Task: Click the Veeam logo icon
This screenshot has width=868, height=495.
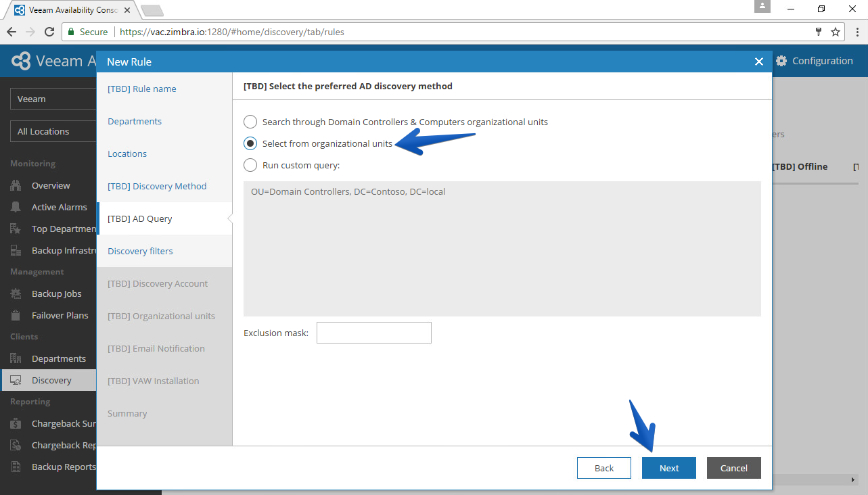Action: [x=21, y=61]
